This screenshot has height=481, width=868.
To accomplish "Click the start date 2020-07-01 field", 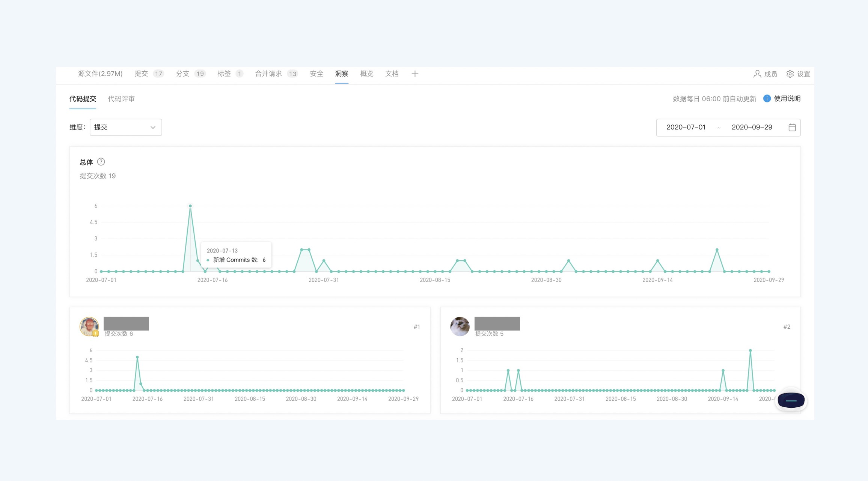I will [x=686, y=128].
